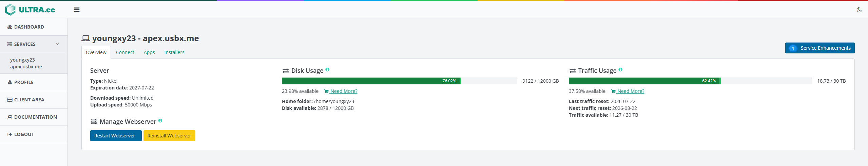Click the disk usage progress bar
868x166 pixels.
[x=400, y=81]
